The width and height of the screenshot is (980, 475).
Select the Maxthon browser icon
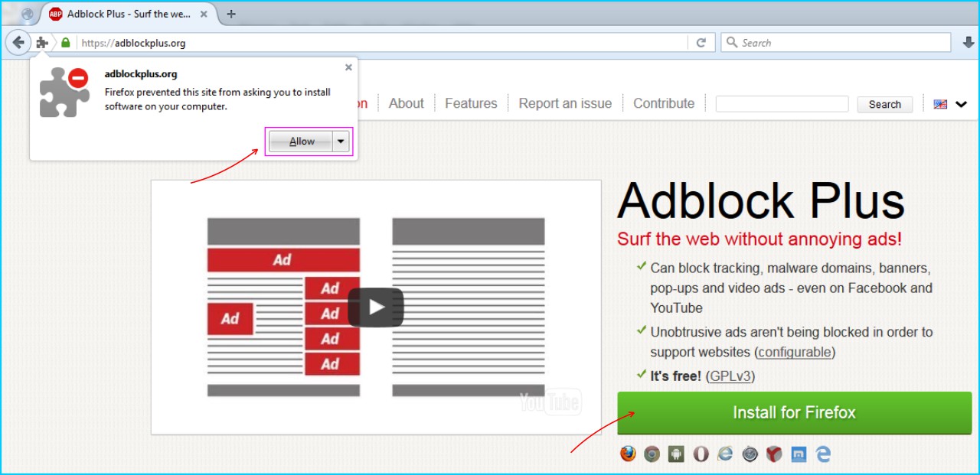[x=799, y=454]
